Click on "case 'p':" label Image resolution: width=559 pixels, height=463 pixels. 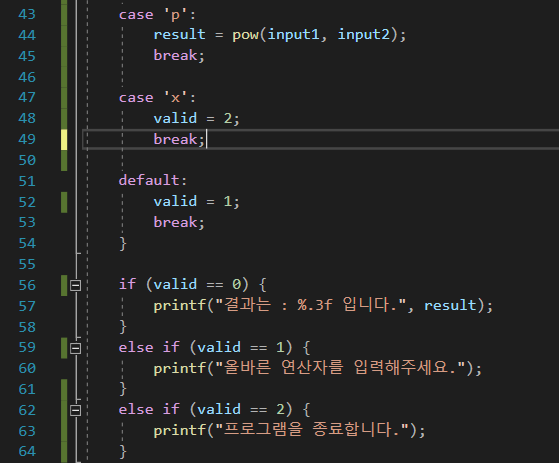(157, 15)
